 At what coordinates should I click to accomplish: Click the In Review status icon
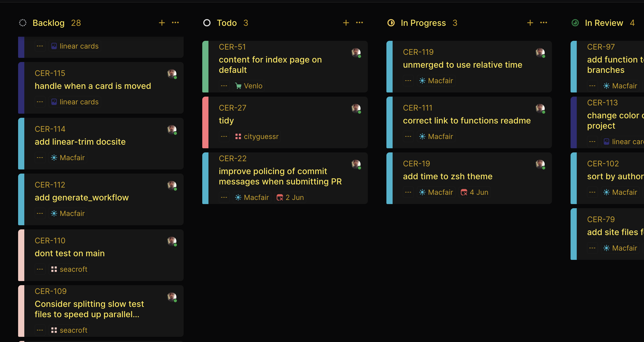coord(575,23)
